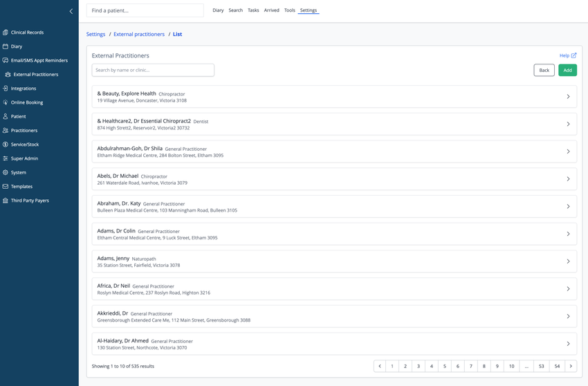This screenshot has height=386, width=588.
Task: Click the Clinical Records sidebar icon
Action: point(6,33)
